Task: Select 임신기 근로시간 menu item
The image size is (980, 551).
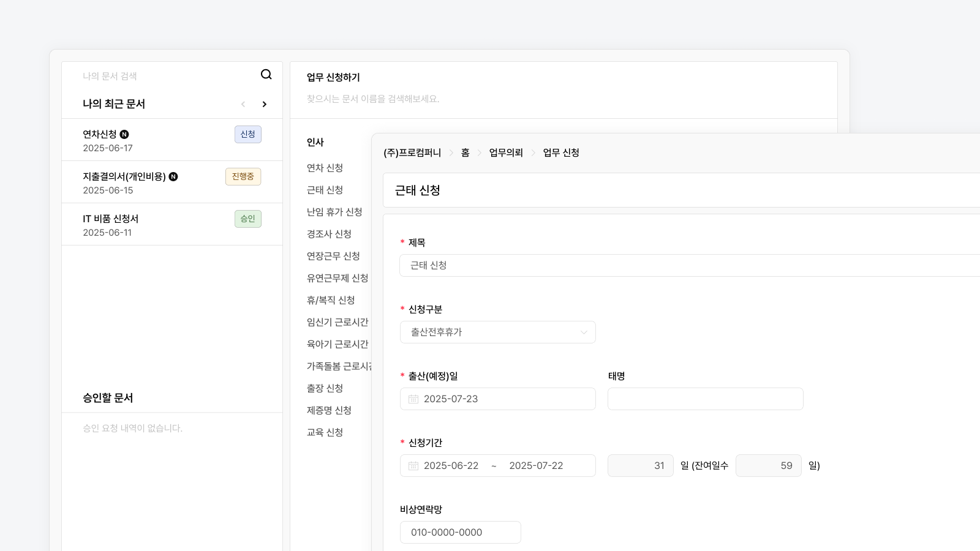Action: 337,322
